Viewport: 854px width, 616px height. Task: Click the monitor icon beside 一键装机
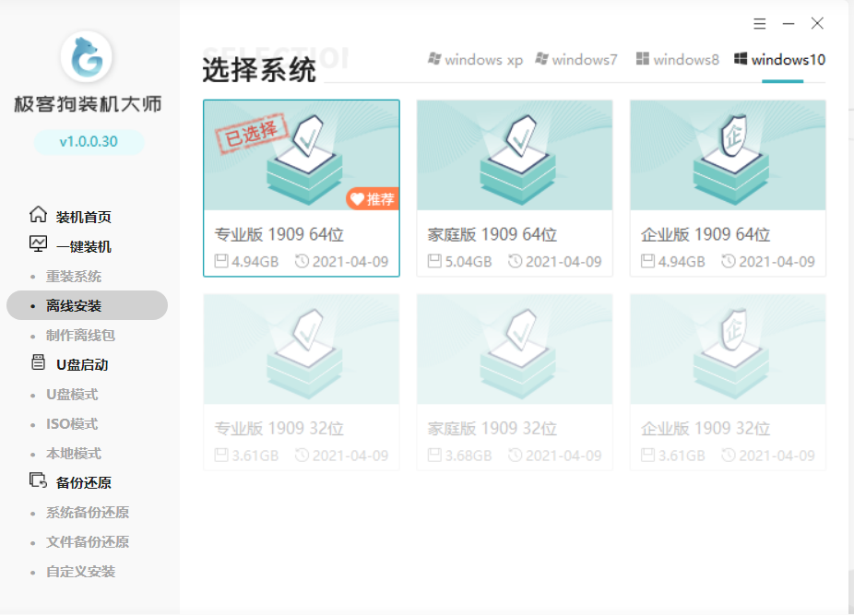[38, 244]
